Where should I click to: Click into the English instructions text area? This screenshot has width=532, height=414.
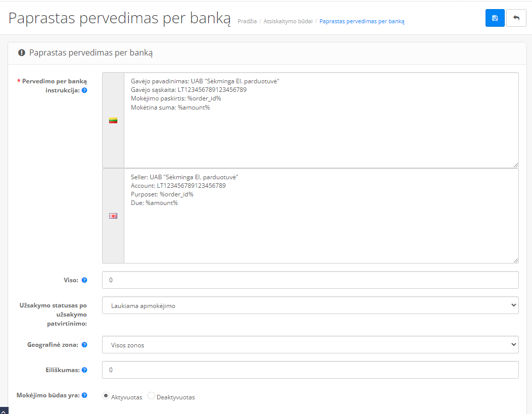click(321, 227)
